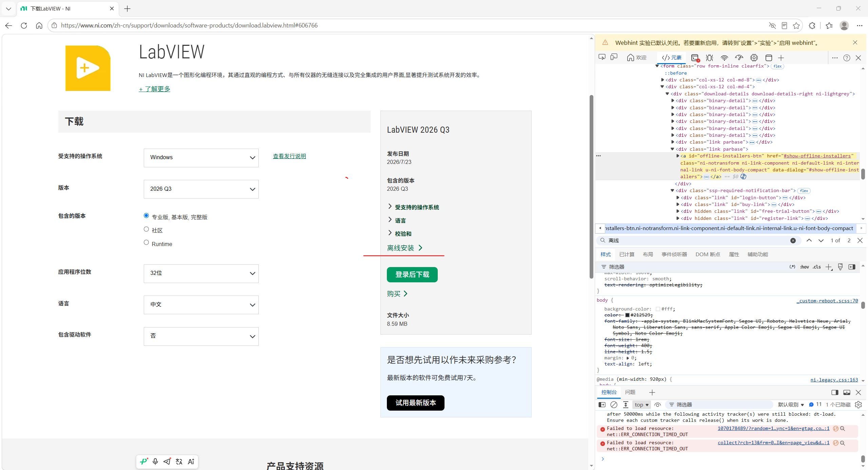Open the Windows operating system dropdown
This screenshot has height=470, width=868.
[x=201, y=158]
